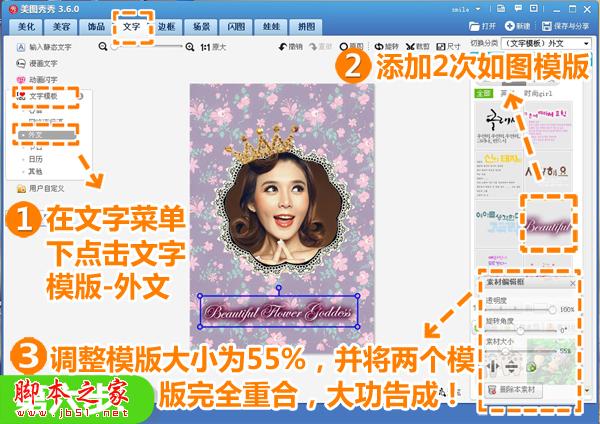
Task: Open the 闪图 tab
Action: coord(236,27)
